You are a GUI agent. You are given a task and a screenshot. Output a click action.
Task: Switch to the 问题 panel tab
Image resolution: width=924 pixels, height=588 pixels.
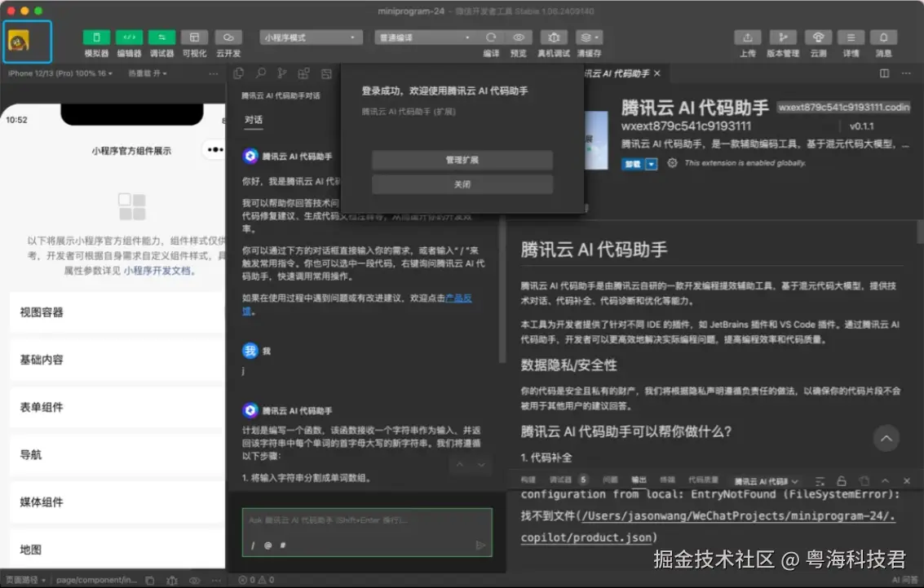(610, 480)
